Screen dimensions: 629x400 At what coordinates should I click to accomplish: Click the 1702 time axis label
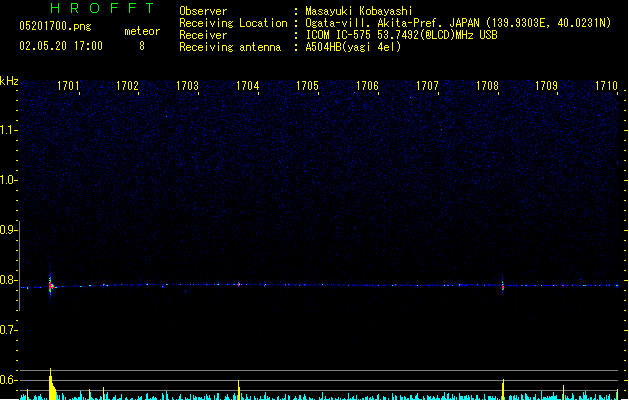point(127,86)
